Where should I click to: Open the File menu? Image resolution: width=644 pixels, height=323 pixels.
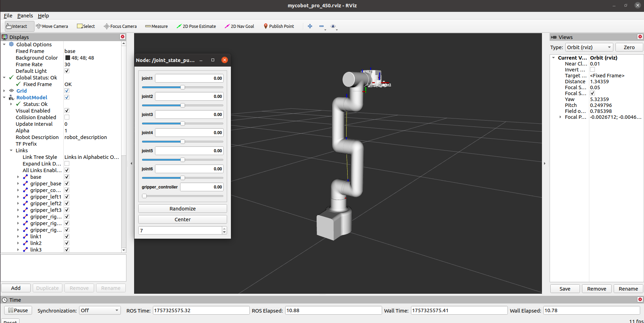[8, 16]
